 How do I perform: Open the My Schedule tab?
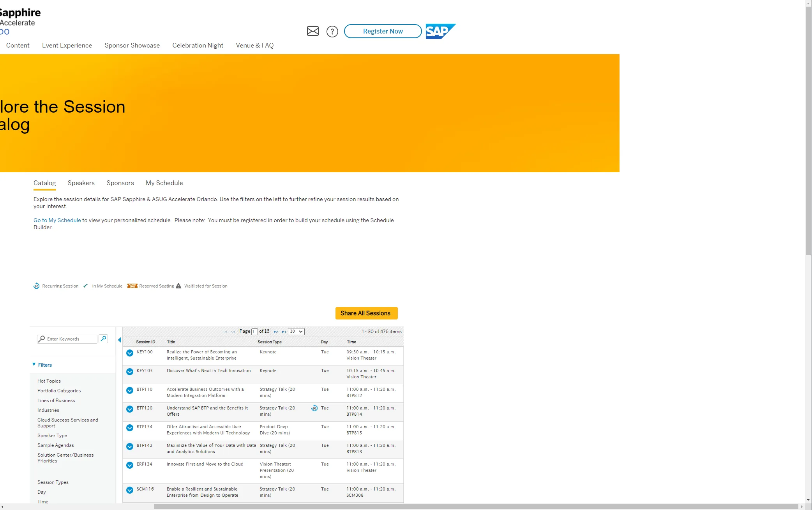164,183
